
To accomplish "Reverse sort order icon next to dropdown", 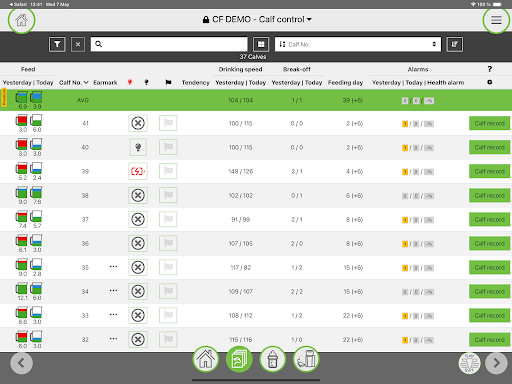I will point(455,44).
